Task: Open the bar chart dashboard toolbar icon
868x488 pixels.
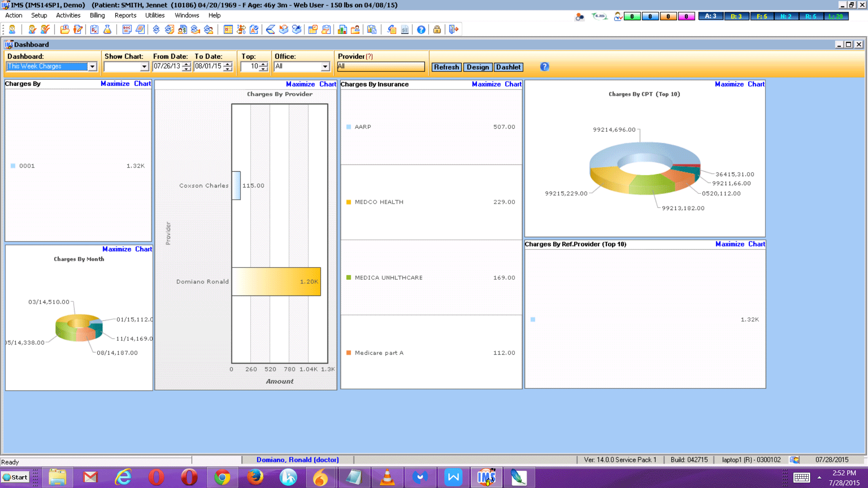Action: [342, 30]
